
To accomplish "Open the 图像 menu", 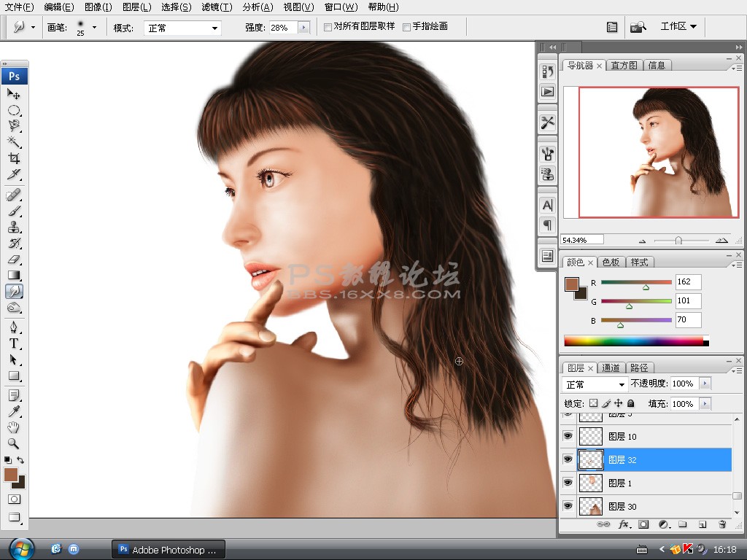I will pyautogui.click(x=98, y=7).
